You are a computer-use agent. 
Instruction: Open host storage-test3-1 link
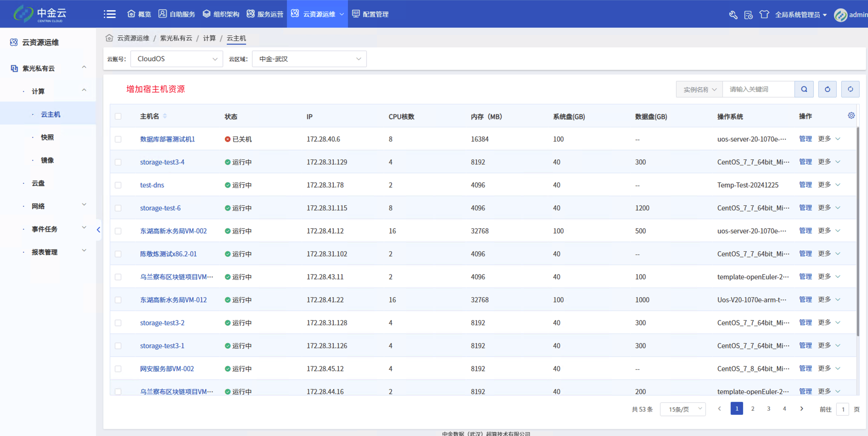pyautogui.click(x=162, y=346)
